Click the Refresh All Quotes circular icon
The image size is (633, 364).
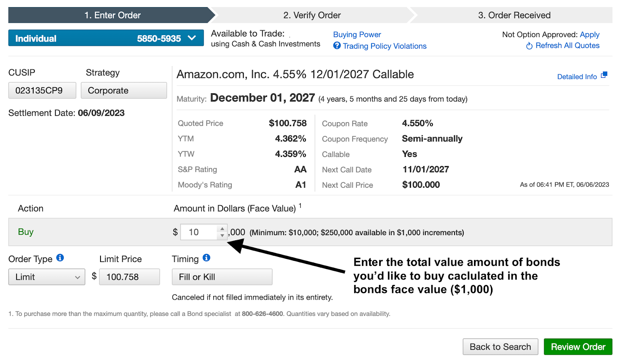(529, 46)
